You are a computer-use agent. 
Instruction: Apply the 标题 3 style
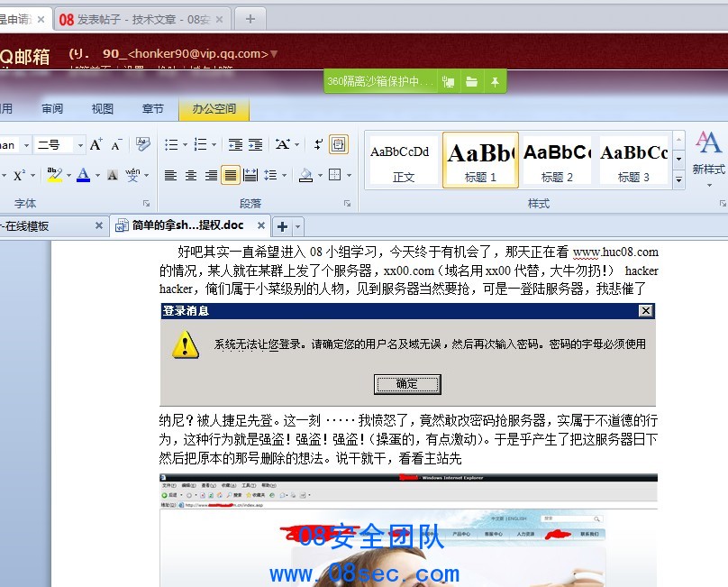point(633,161)
